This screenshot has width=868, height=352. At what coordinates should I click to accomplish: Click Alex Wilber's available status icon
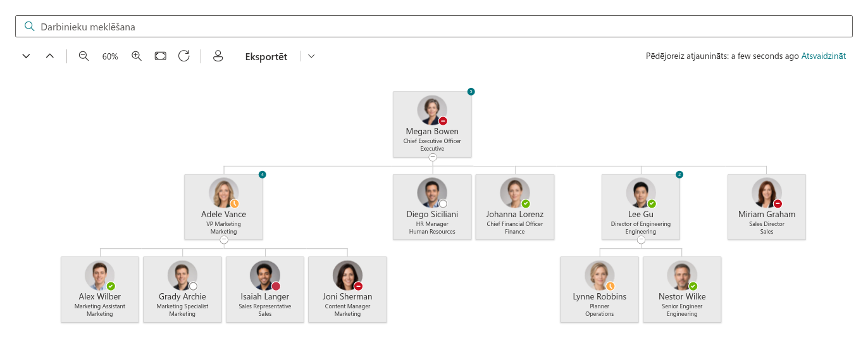[111, 286]
